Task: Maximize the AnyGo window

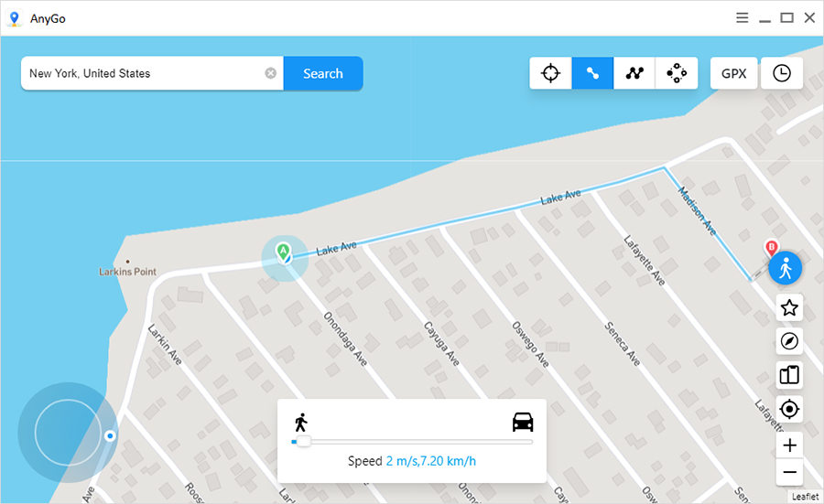Action: click(x=786, y=18)
